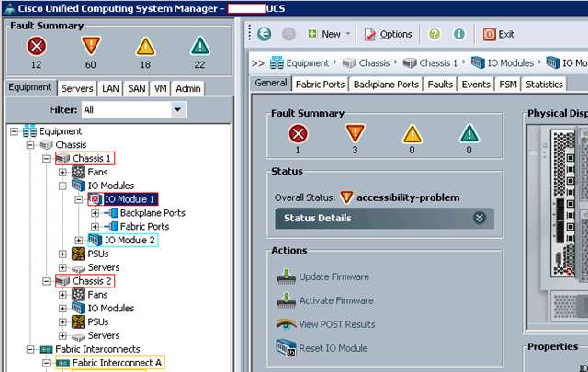Select Servers under Chassis 1

(x=96, y=267)
